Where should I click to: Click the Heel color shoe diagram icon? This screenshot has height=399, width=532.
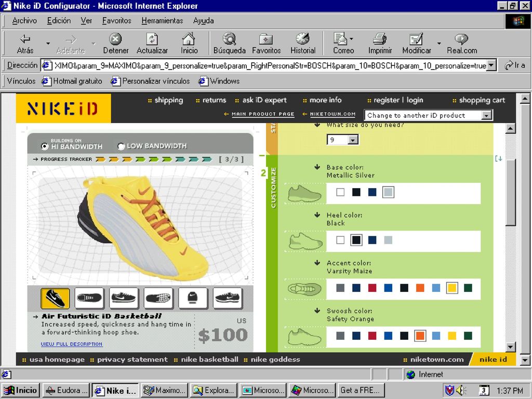[x=305, y=242]
